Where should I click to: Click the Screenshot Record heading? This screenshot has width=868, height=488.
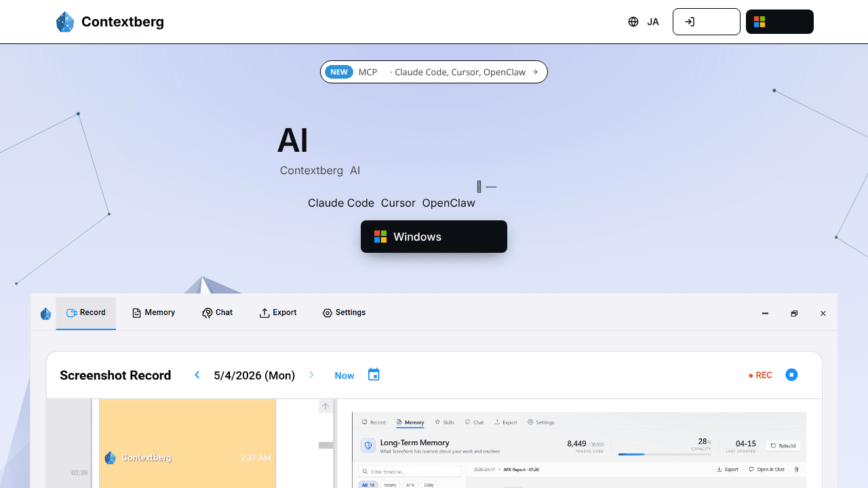[115, 375]
